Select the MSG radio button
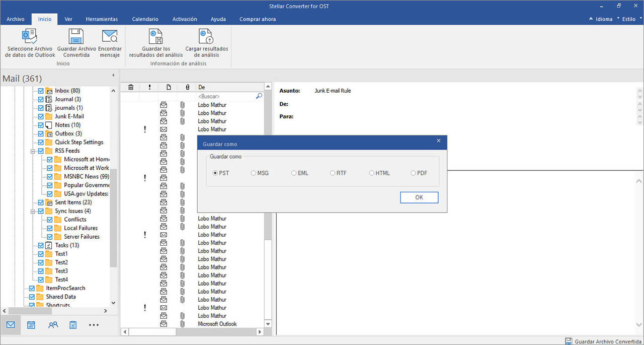The height and width of the screenshot is (345, 644). (254, 173)
